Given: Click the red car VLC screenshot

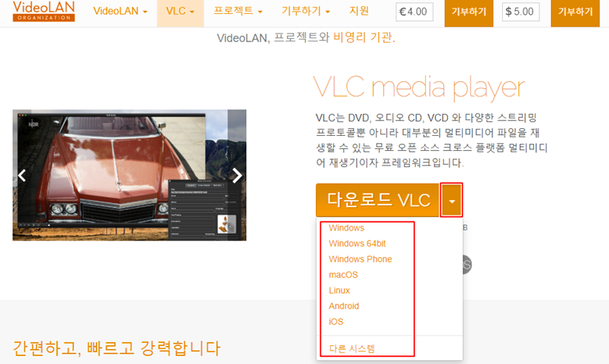Looking at the screenshot, I should coord(129,175).
